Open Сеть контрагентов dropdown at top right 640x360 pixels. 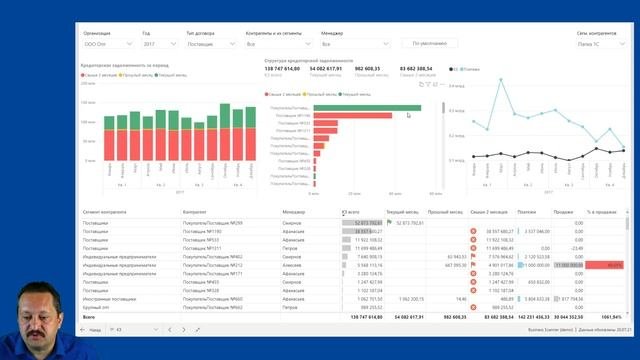pos(601,44)
